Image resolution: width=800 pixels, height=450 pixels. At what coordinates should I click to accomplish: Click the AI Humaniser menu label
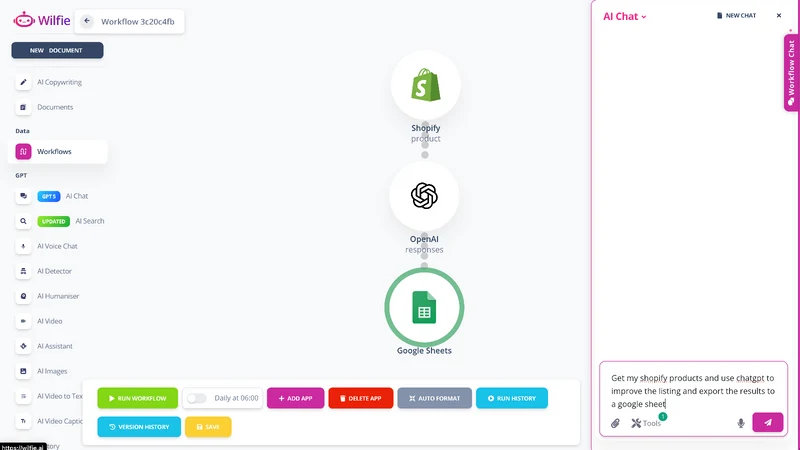click(58, 296)
